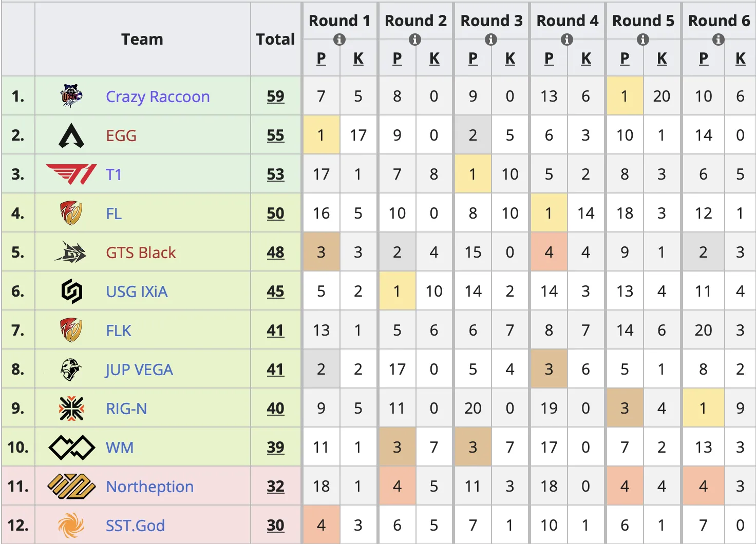Click the Round 1 info icon

pyautogui.click(x=339, y=40)
